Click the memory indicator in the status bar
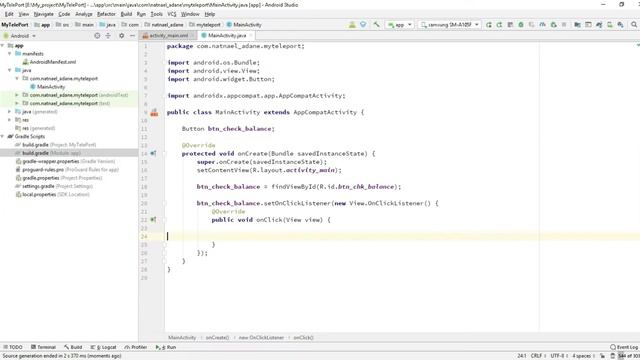 [x=629, y=356]
